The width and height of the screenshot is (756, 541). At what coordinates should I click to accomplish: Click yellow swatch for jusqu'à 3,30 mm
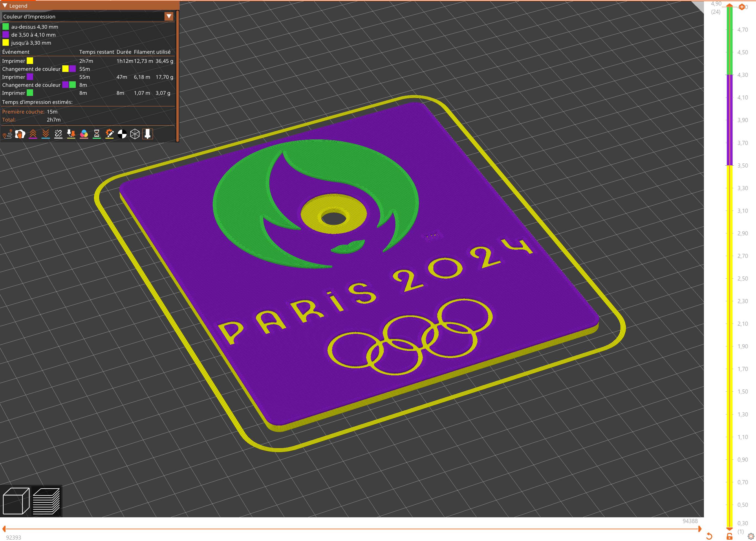pyautogui.click(x=6, y=43)
